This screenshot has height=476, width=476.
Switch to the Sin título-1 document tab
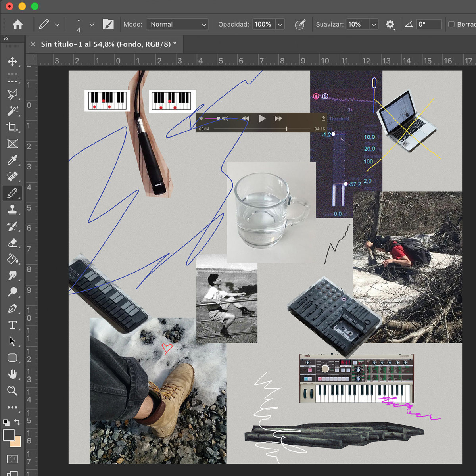108,44
